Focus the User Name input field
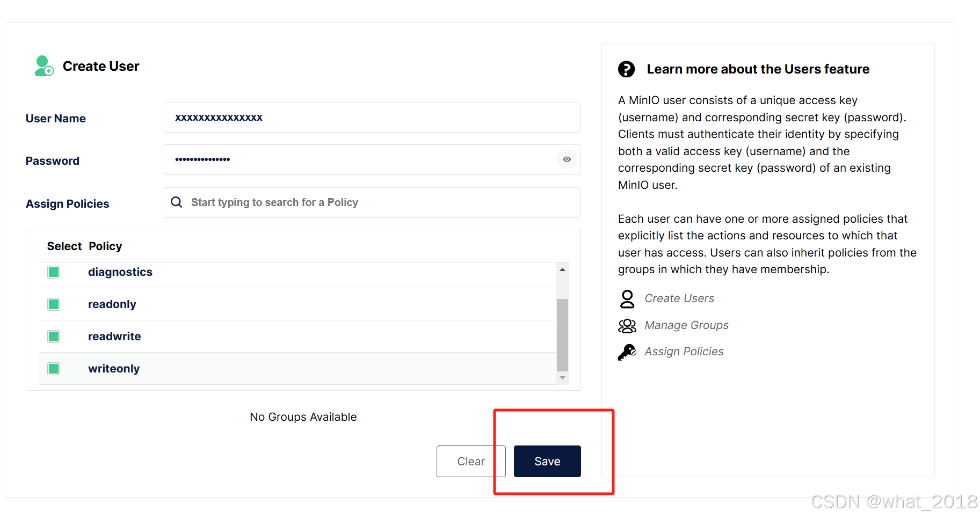 point(371,118)
